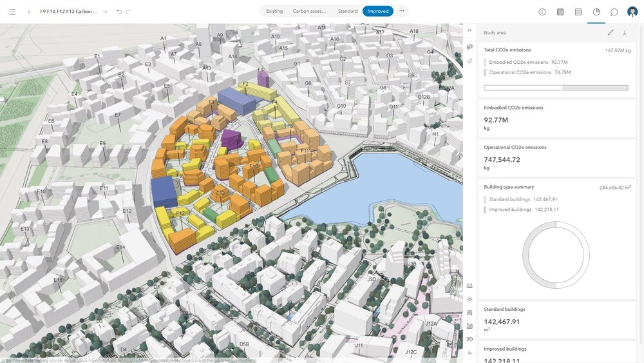Expand the project name dropdown chevron
Screen dimensions: 644x363
[x=105, y=12]
